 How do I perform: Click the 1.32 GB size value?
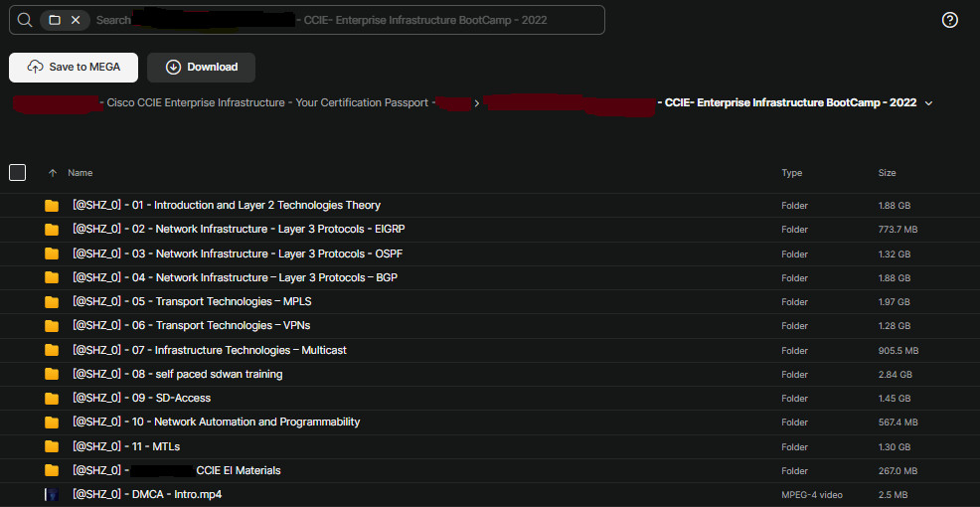coord(894,253)
